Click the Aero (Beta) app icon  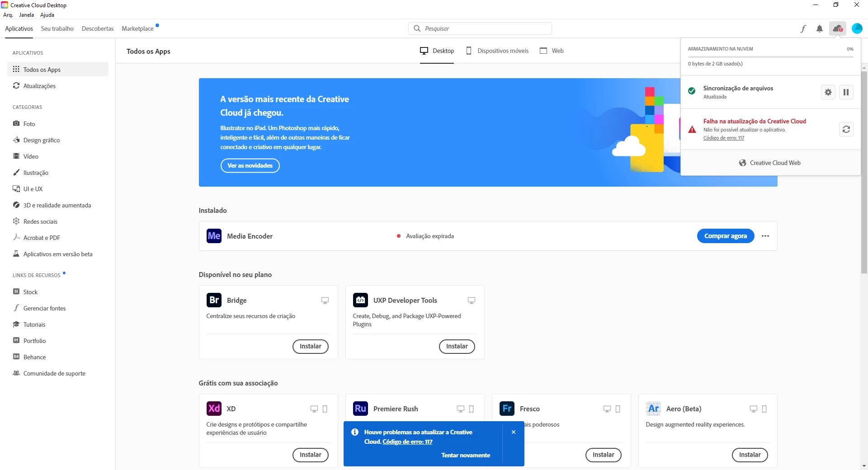[x=653, y=409]
